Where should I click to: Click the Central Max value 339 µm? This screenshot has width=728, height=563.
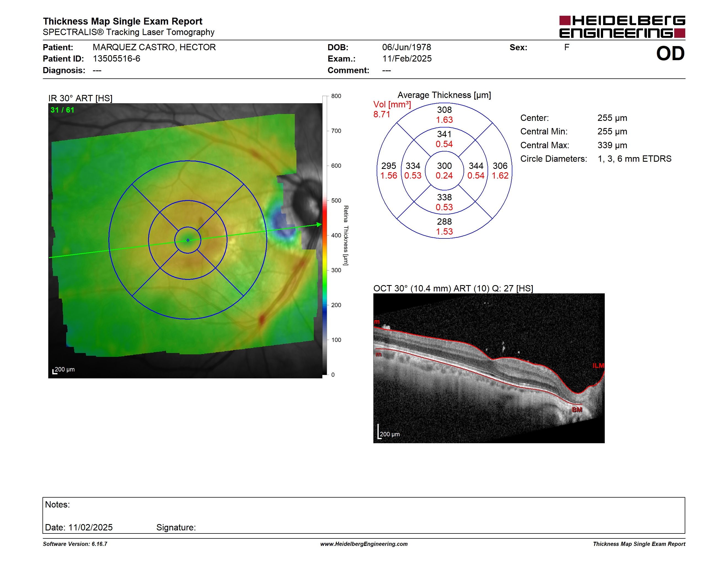coord(612,145)
